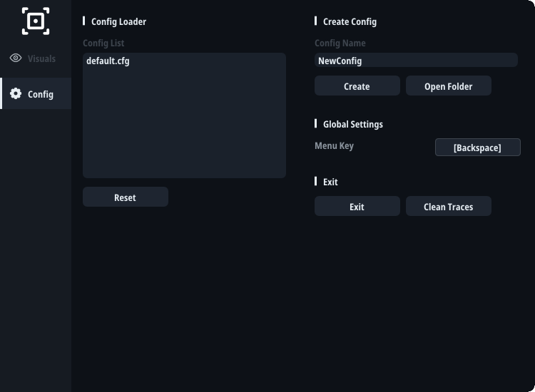Create a new config file
Viewport: 535px width, 392px height.
click(357, 86)
